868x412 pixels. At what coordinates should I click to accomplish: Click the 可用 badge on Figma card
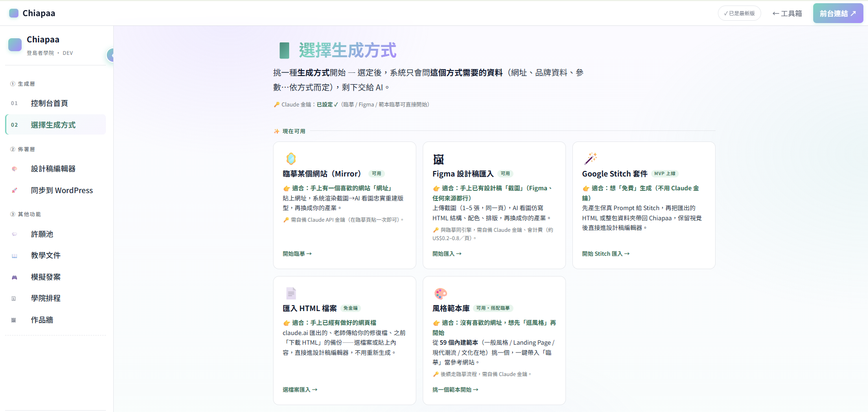505,174
